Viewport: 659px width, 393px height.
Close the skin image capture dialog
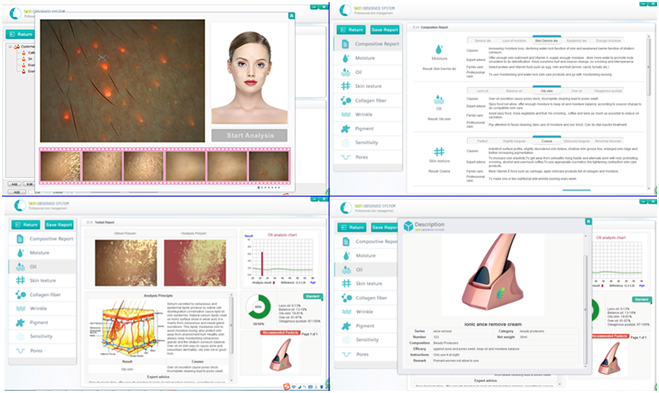(x=291, y=16)
